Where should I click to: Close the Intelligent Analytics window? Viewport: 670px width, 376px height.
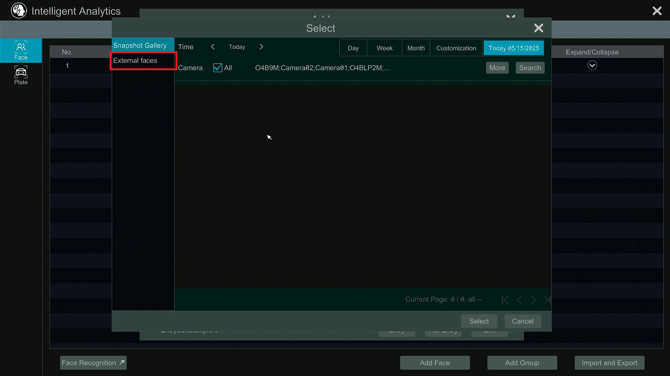[657, 11]
